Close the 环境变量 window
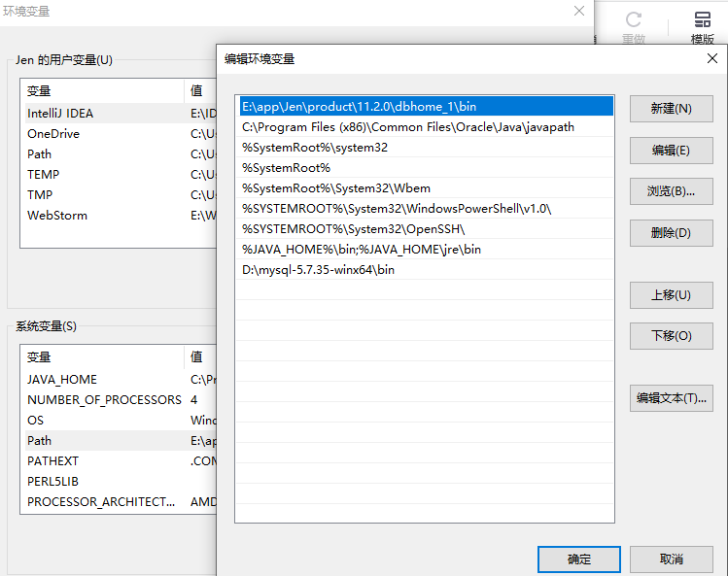This screenshot has height=576, width=728. 579,11
